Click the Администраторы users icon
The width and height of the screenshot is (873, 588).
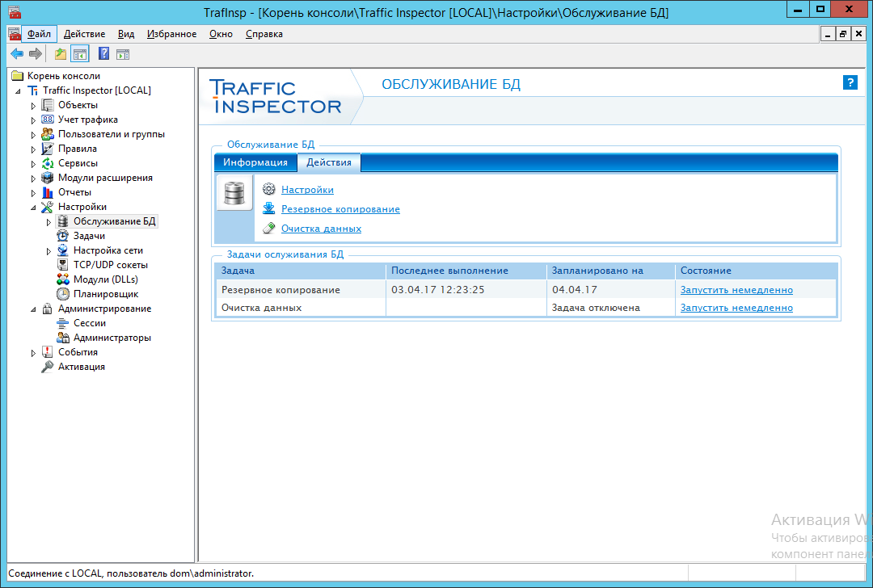click(x=63, y=338)
